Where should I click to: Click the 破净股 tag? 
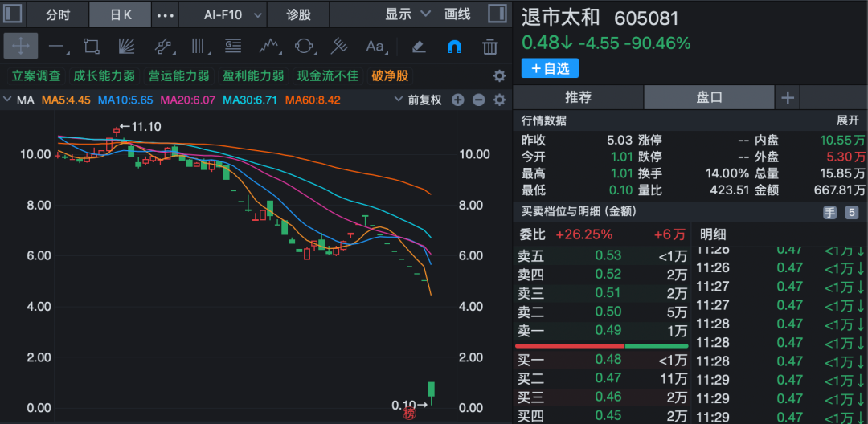[390, 75]
